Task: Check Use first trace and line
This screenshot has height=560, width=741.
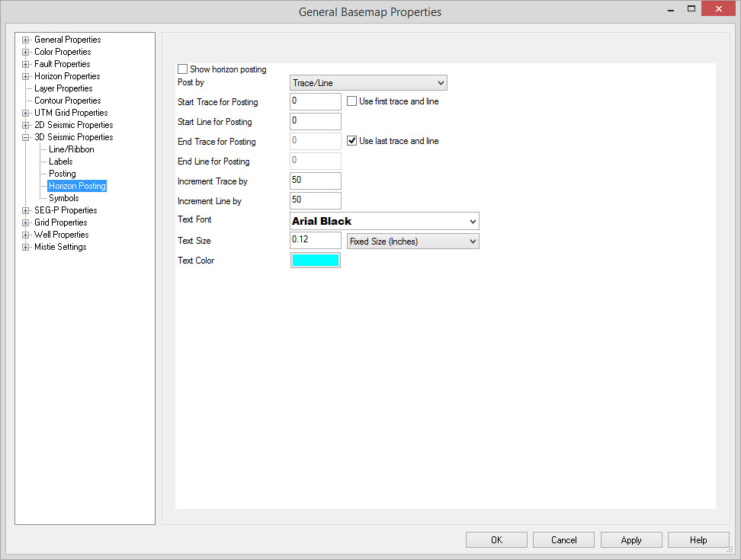Action: pyautogui.click(x=352, y=101)
